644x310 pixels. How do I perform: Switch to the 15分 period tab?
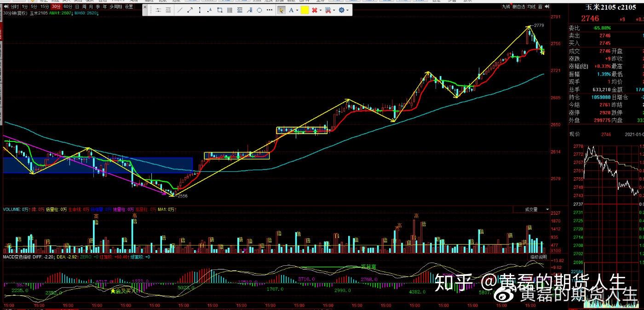tap(45, 7)
